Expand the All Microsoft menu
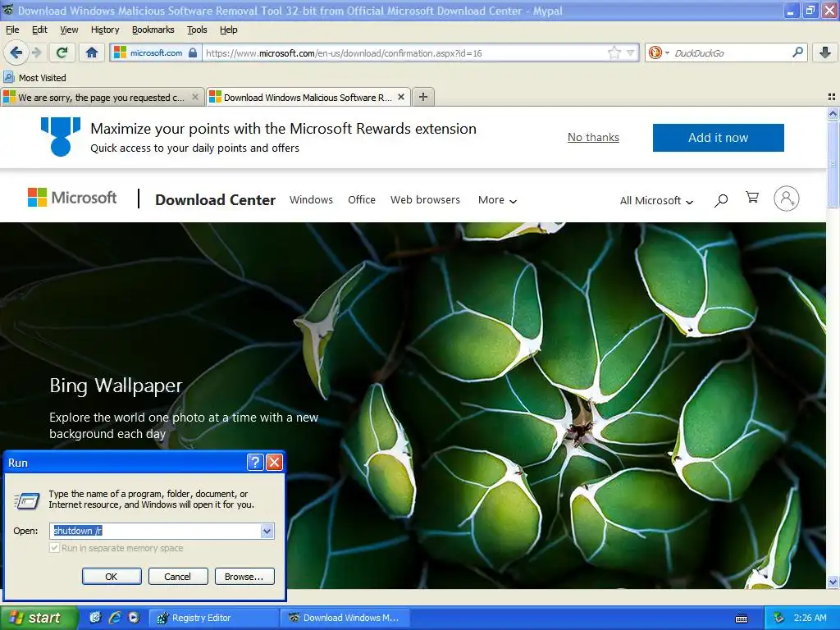The width and height of the screenshot is (840, 630). pos(657,200)
